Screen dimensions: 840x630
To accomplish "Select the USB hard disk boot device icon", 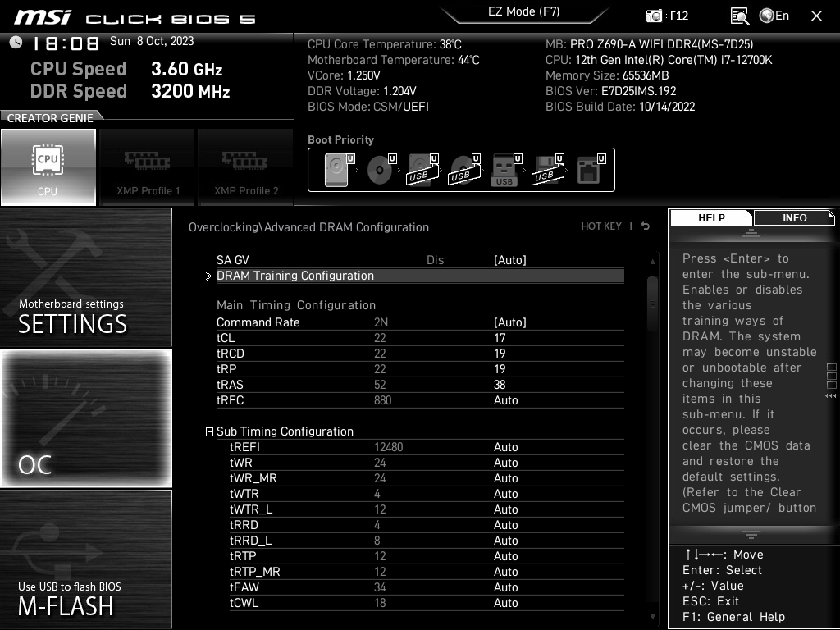I will click(x=422, y=170).
